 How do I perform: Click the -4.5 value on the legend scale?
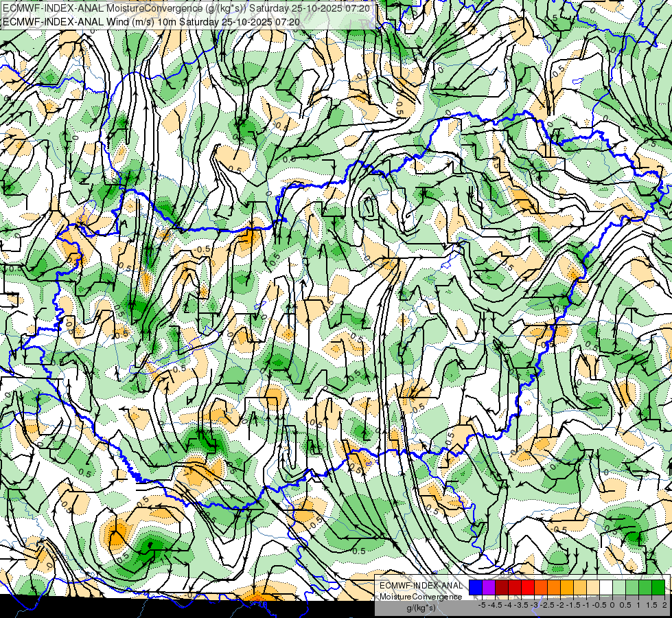tap(495, 605)
